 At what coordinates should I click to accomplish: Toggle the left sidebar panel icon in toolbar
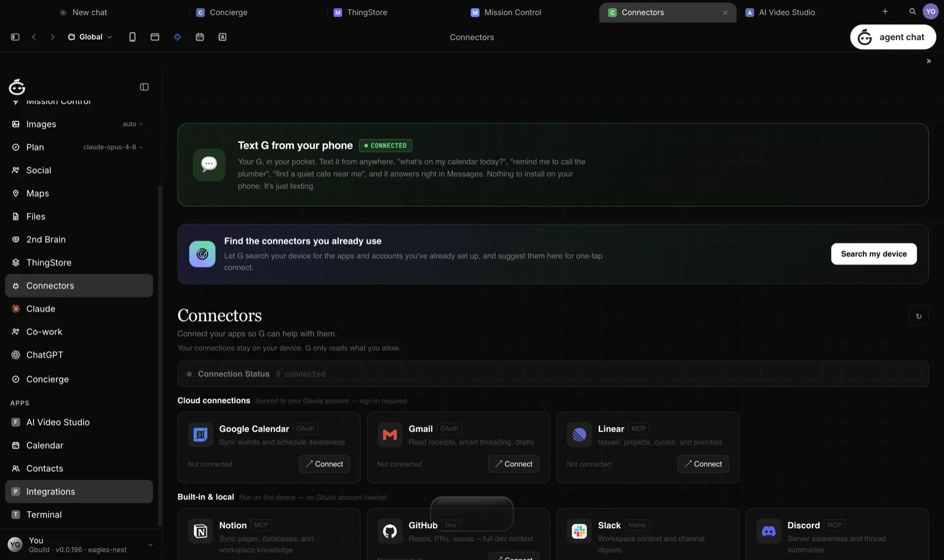click(x=15, y=37)
